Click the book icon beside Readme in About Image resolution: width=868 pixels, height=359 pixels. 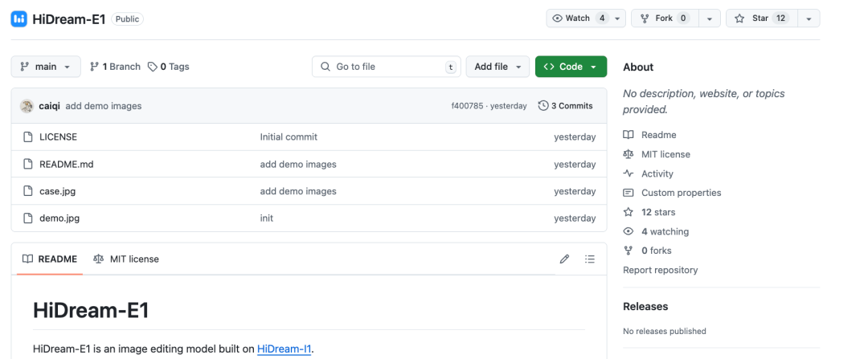628,135
